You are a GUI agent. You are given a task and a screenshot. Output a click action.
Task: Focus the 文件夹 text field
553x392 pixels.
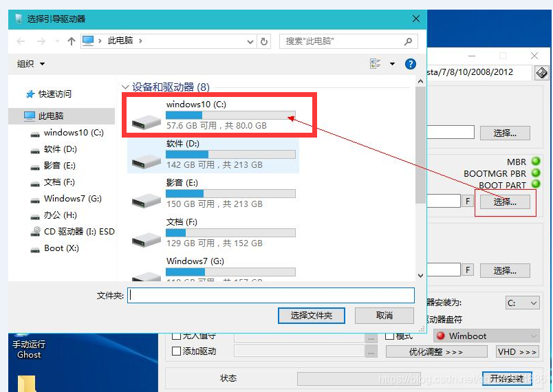tap(271, 296)
